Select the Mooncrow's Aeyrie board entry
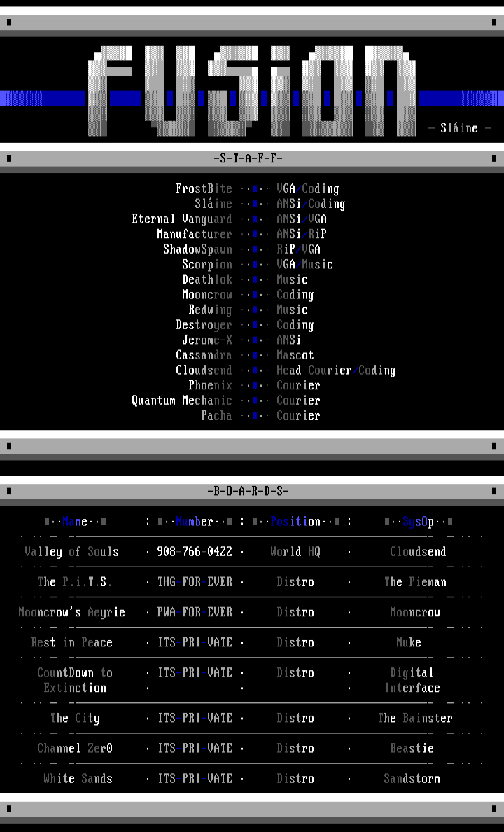The height and width of the screenshot is (832, 504). tap(71, 612)
